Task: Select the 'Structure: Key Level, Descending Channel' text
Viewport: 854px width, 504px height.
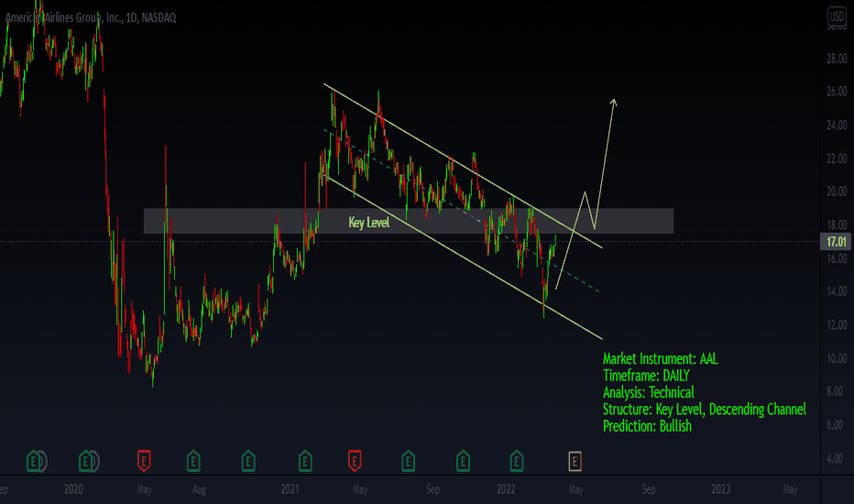Action: 705,410
